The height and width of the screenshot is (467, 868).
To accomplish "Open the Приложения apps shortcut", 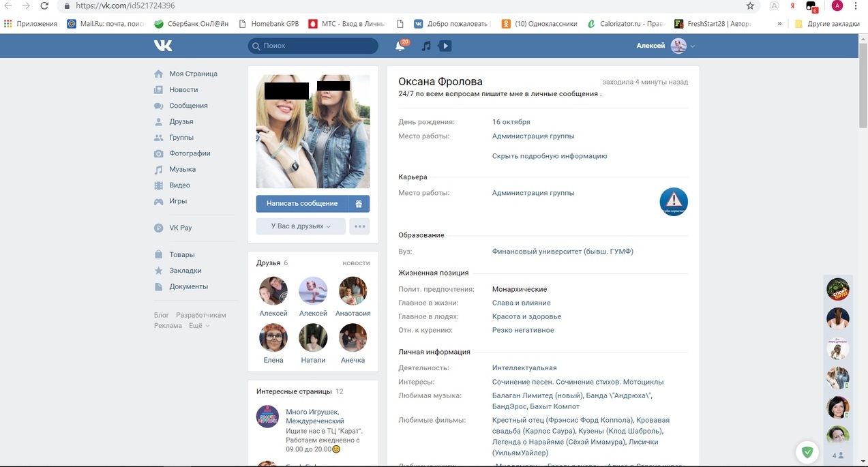I will [x=31, y=24].
